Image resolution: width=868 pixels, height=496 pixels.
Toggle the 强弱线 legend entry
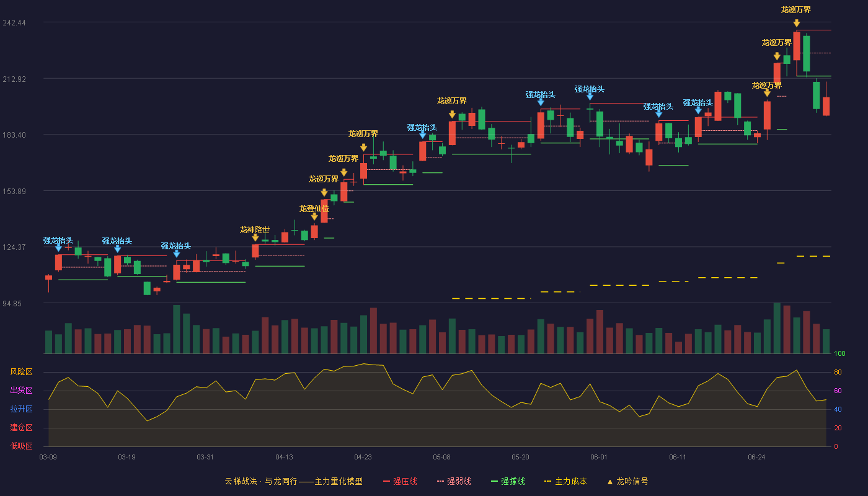pos(454,481)
